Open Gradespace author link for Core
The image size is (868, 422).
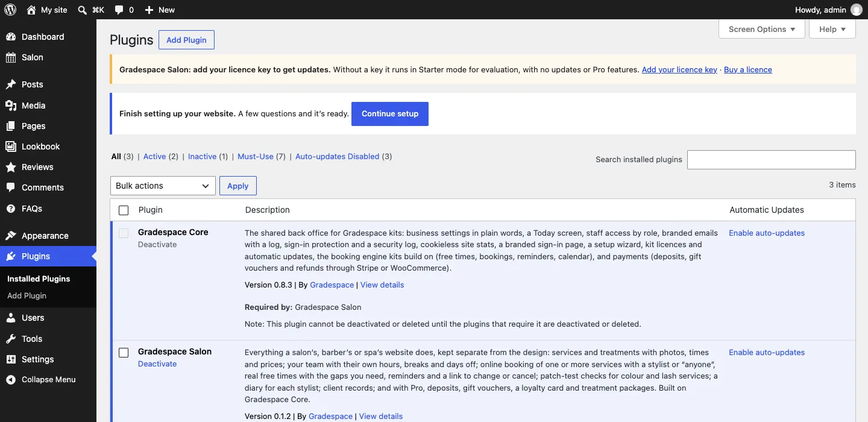pos(332,285)
